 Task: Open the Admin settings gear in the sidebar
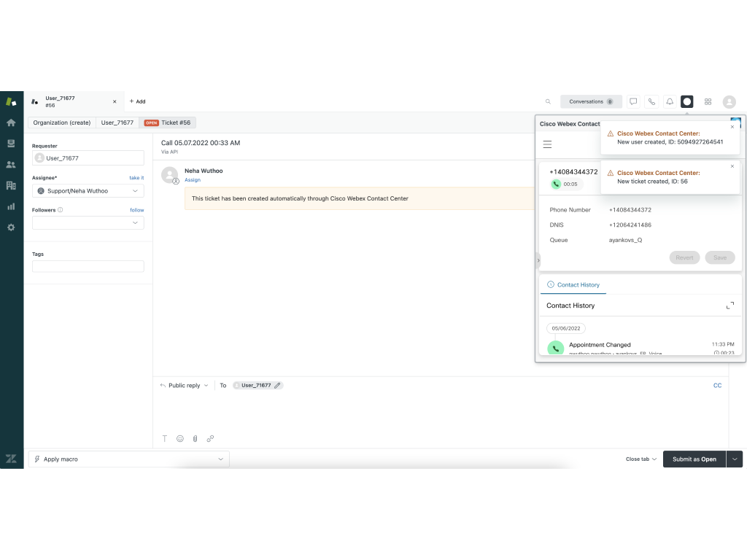tap(10, 227)
